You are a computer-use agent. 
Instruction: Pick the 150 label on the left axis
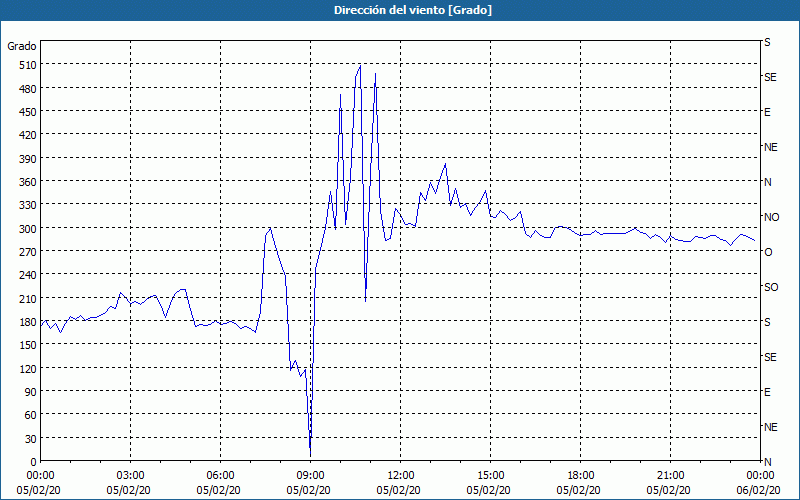28,345
